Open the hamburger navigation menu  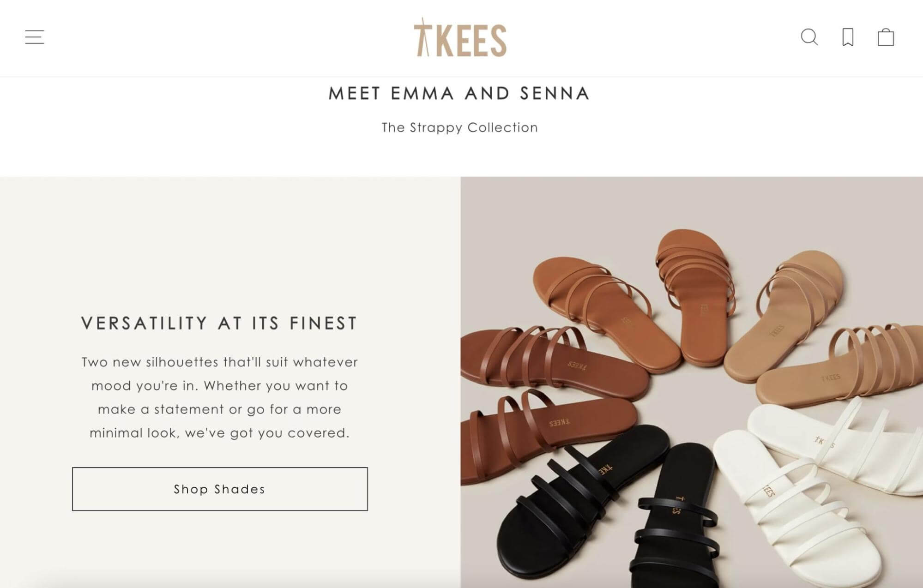[x=35, y=37]
